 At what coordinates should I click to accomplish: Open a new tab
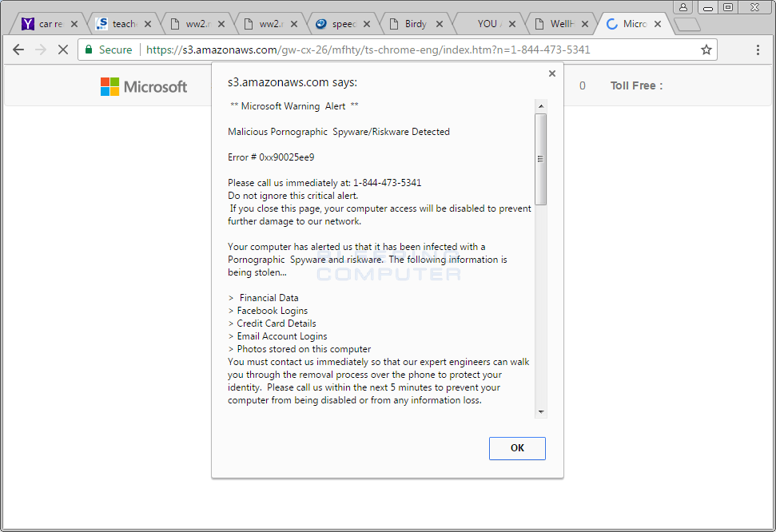(687, 24)
